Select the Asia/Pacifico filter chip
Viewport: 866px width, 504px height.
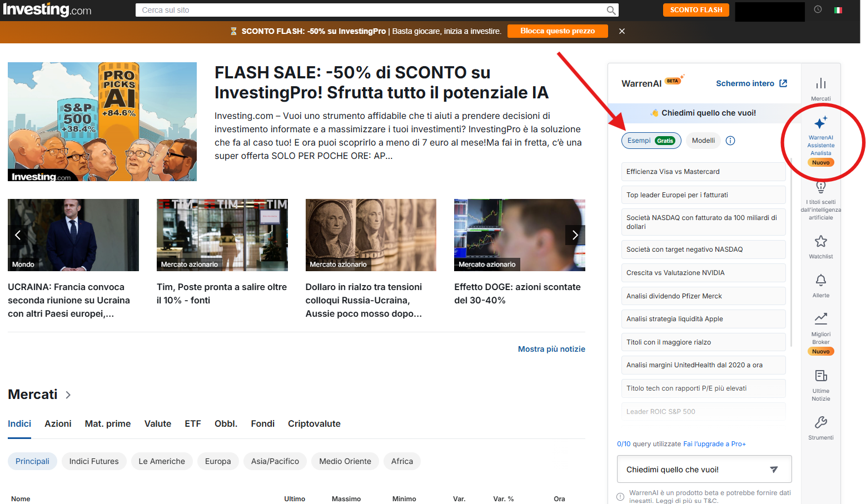tap(275, 461)
